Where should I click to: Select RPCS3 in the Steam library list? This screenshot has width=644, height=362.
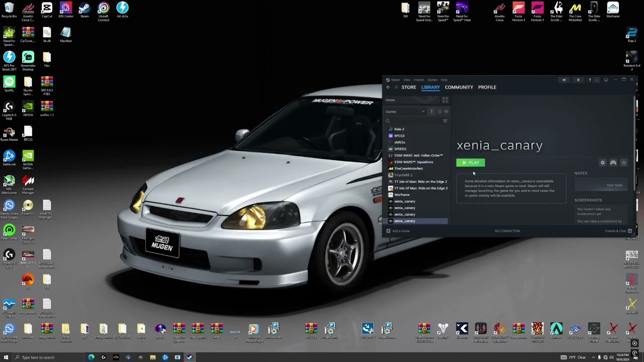[417, 136]
